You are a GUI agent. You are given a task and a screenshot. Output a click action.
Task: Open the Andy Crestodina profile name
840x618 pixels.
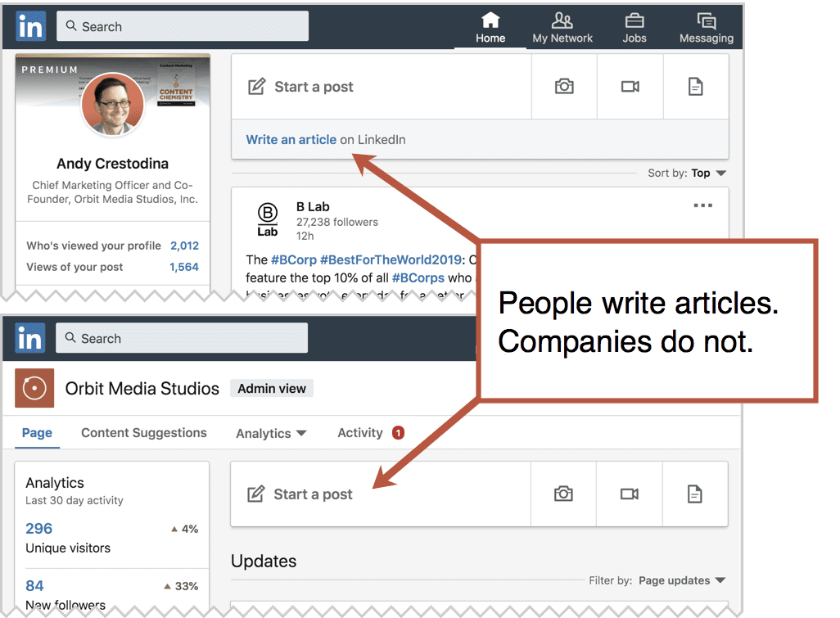click(112, 164)
